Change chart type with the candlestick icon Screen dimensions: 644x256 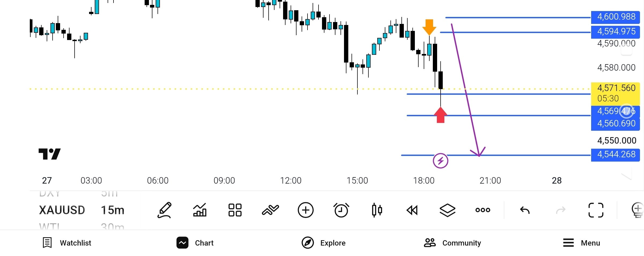(377, 210)
